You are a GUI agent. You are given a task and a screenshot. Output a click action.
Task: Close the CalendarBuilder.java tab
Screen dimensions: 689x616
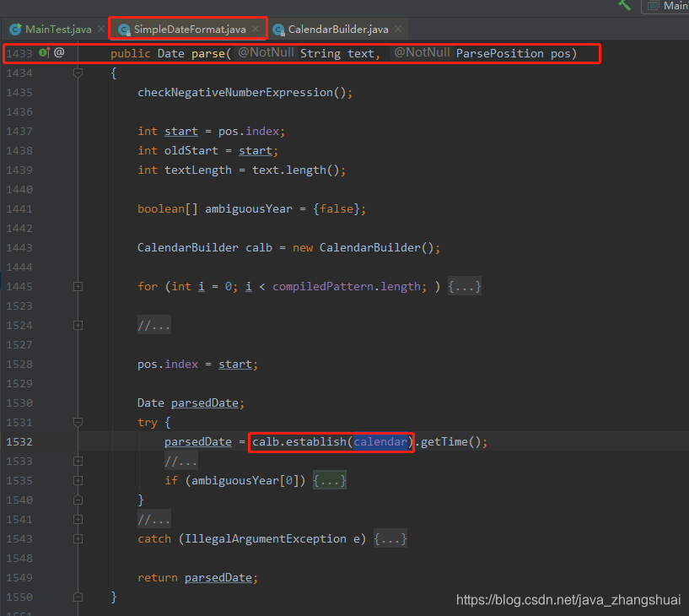tap(398, 29)
